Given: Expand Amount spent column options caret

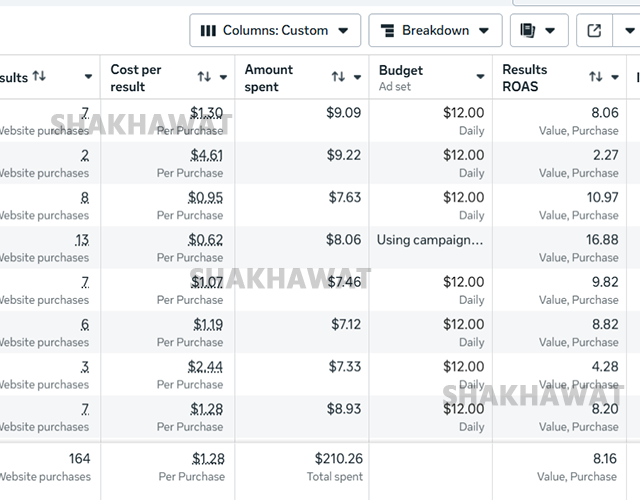Looking at the screenshot, I should tap(357, 77).
